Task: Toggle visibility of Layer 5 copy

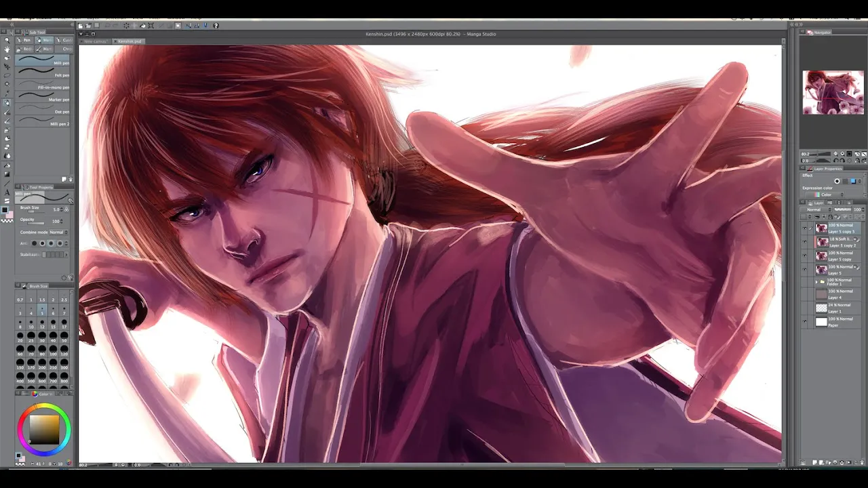Action: coord(804,256)
